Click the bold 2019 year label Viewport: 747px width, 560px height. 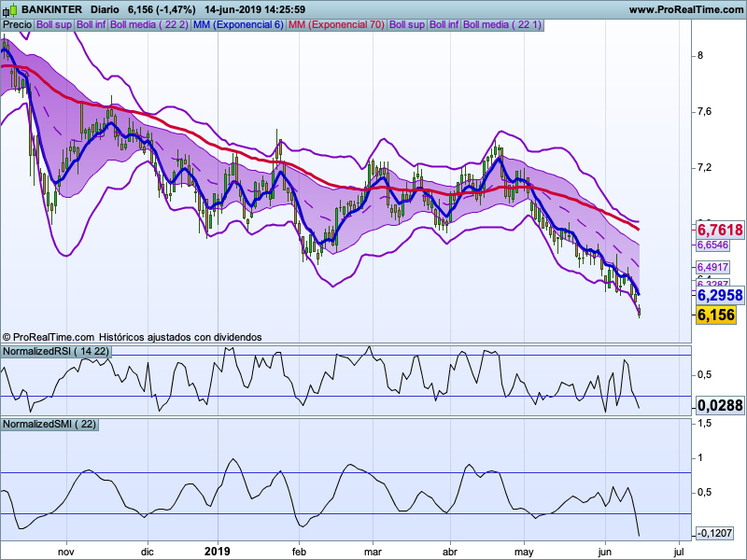click(x=218, y=552)
